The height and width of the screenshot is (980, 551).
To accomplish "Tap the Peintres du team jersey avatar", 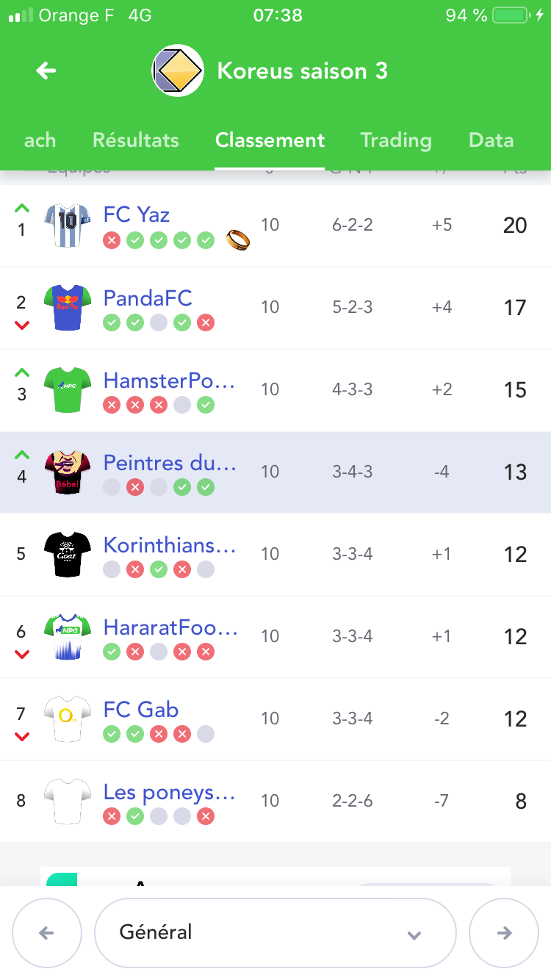I will 67,472.
